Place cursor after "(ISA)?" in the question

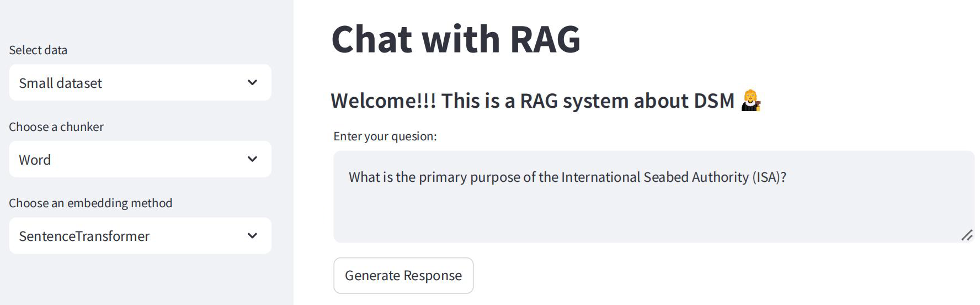(787, 177)
